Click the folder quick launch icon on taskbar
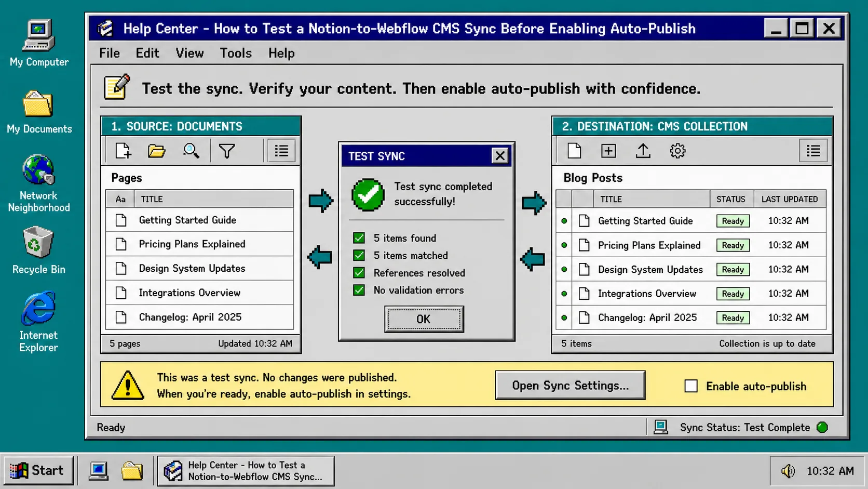This screenshot has height=489, width=868. click(132, 471)
